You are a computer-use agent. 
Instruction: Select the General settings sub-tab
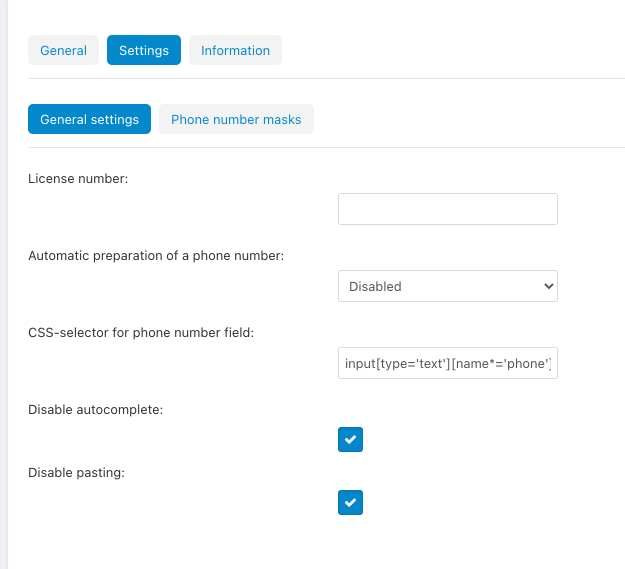pos(89,119)
